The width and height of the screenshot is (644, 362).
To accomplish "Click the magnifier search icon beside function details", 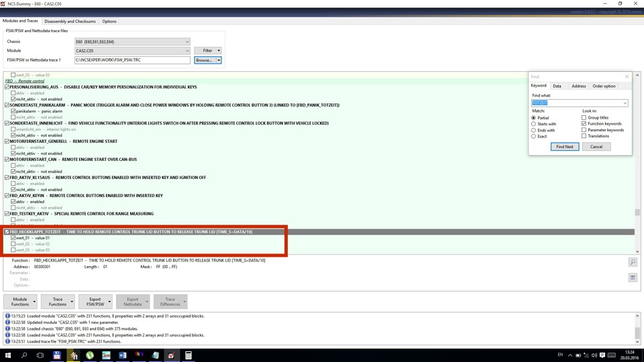I will pyautogui.click(x=633, y=262).
